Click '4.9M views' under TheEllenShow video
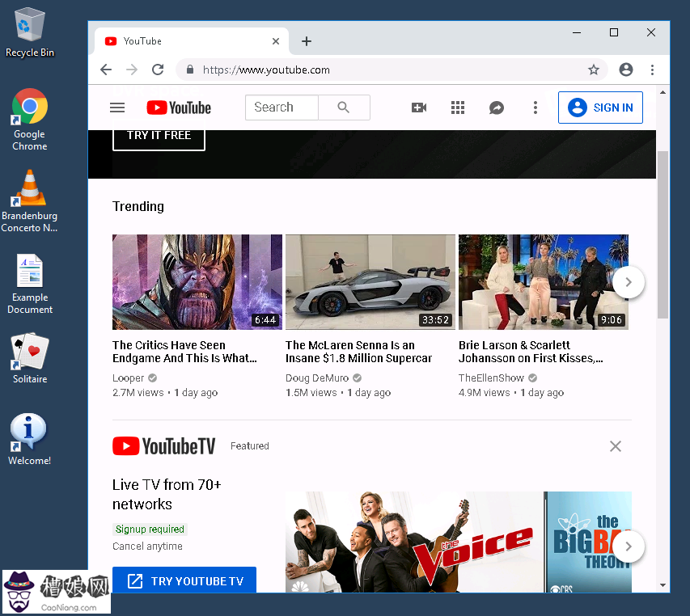 484,393
